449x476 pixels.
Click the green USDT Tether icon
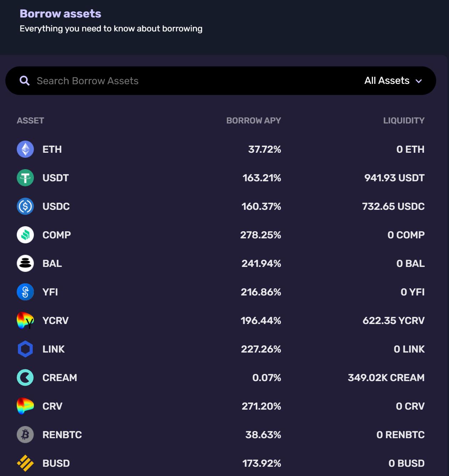point(25,178)
